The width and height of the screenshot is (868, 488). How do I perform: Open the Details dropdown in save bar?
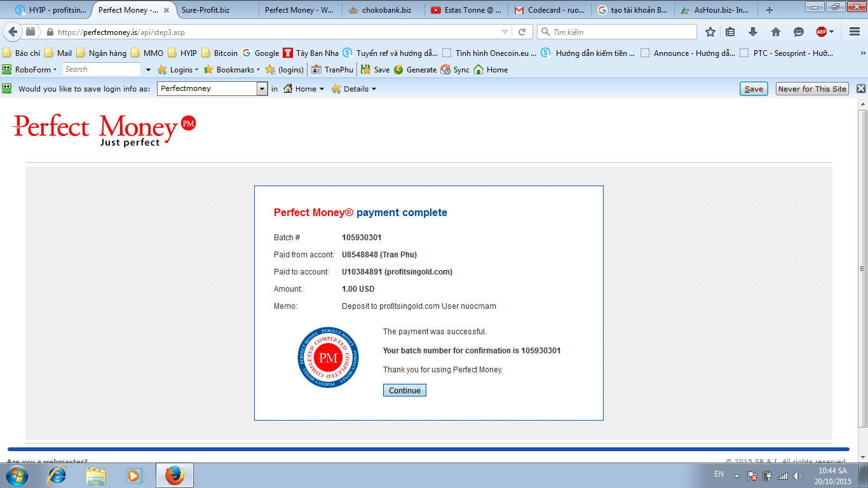354,89
